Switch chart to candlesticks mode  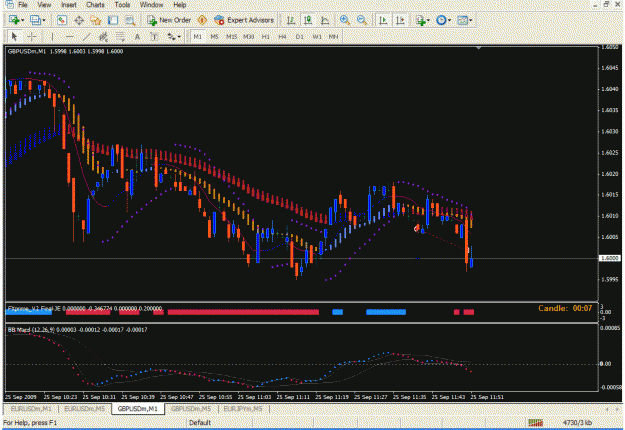tap(308, 20)
